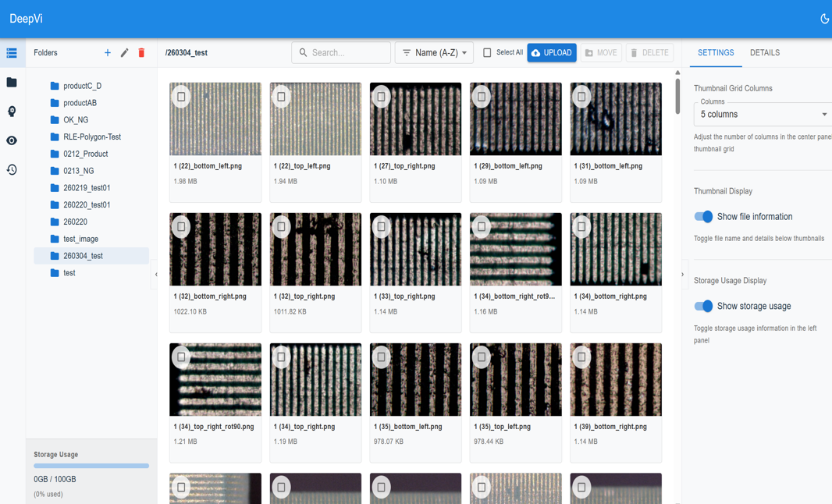
Task: Switch to the SETTINGS tab
Action: (x=715, y=53)
